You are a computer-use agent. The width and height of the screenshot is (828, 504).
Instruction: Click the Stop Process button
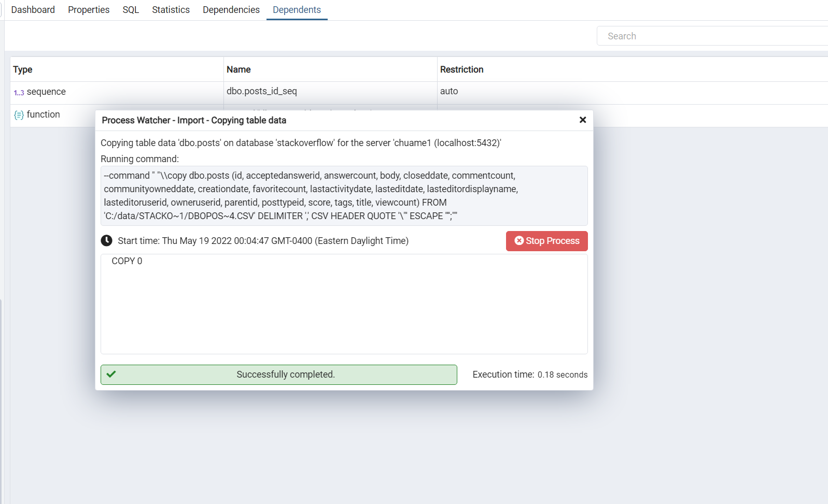point(546,241)
